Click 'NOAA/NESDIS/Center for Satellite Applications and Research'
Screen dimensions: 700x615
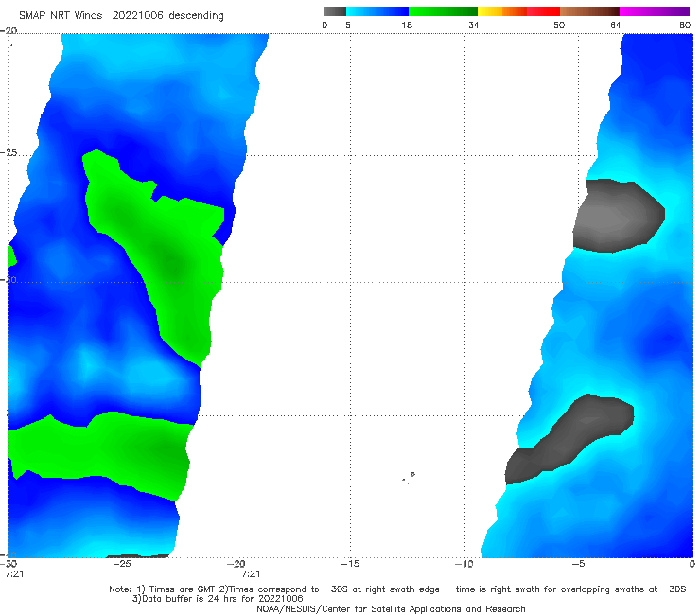391,608
